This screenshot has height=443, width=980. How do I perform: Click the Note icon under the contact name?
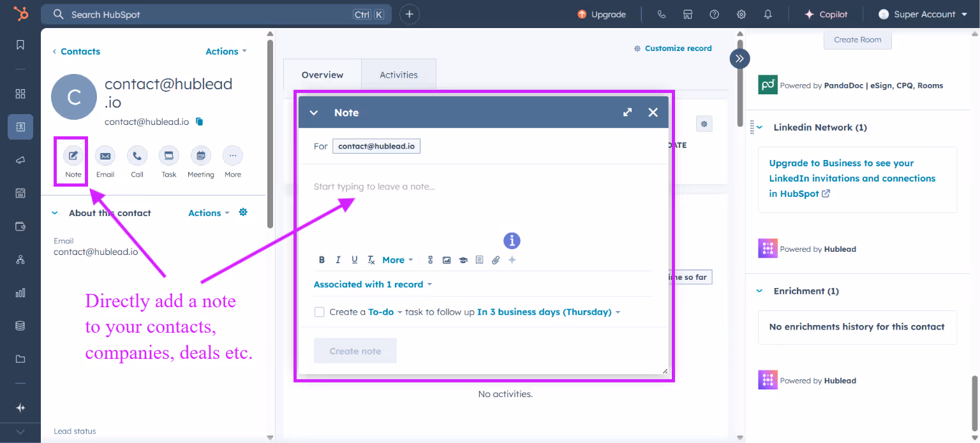[73, 156]
